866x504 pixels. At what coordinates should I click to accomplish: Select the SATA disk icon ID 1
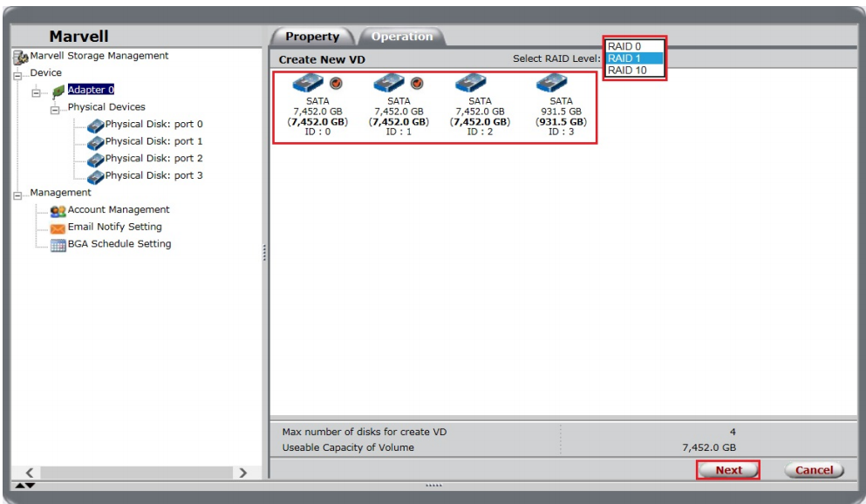388,84
